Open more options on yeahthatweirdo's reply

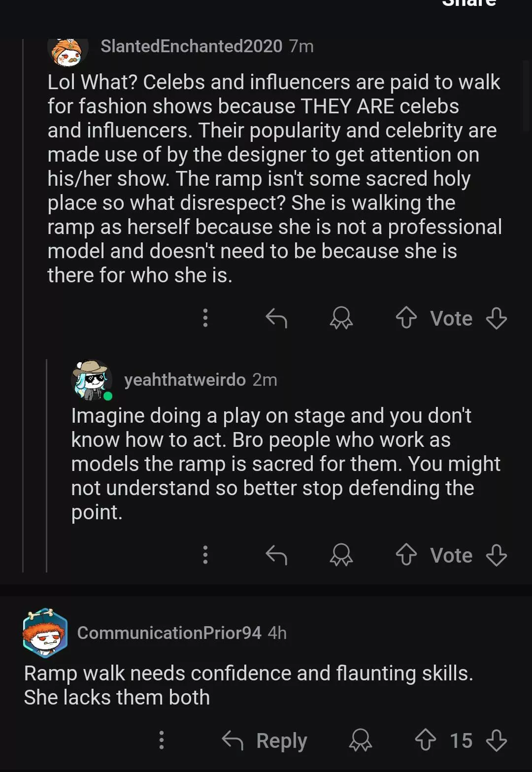[205, 555]
